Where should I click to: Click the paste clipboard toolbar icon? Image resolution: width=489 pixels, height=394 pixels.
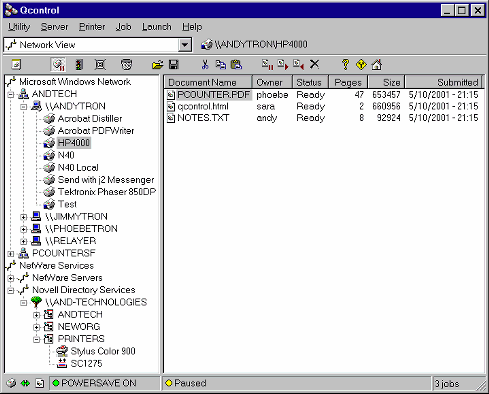click(x=236, y=65)
